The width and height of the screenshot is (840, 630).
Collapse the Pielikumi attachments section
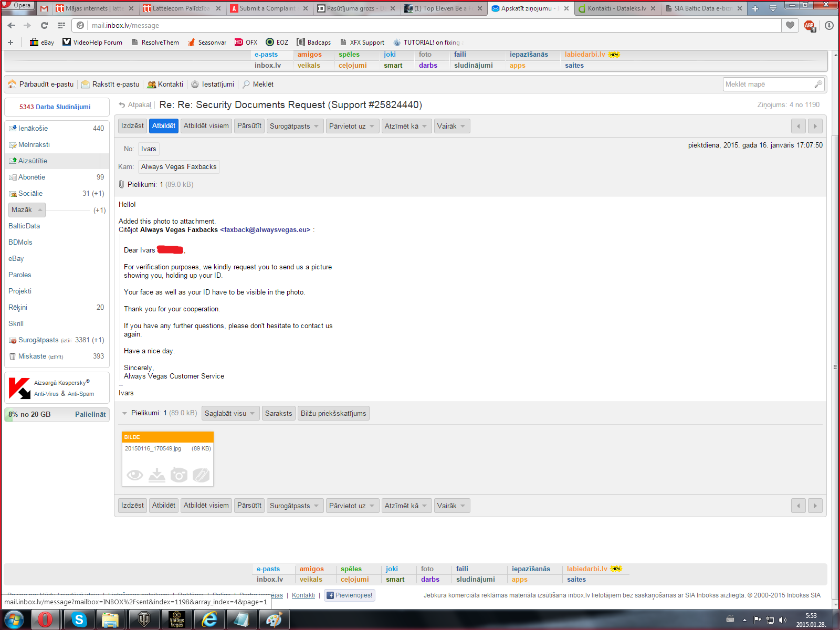click(x=124, y=413)
